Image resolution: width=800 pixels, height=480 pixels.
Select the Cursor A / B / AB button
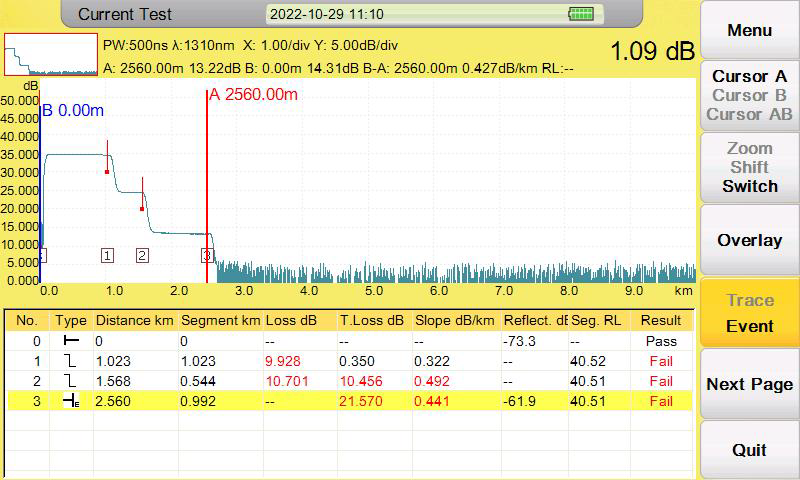click(749, 95)
